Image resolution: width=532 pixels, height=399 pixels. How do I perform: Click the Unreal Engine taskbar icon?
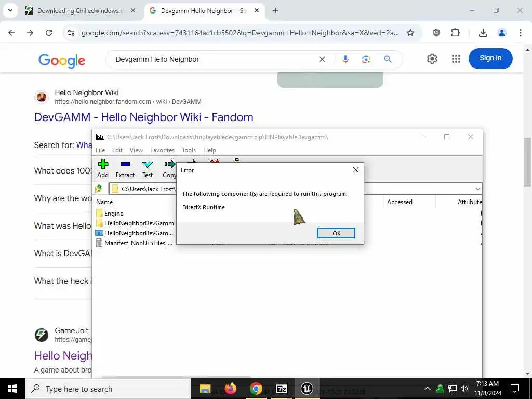pos(307,389)
